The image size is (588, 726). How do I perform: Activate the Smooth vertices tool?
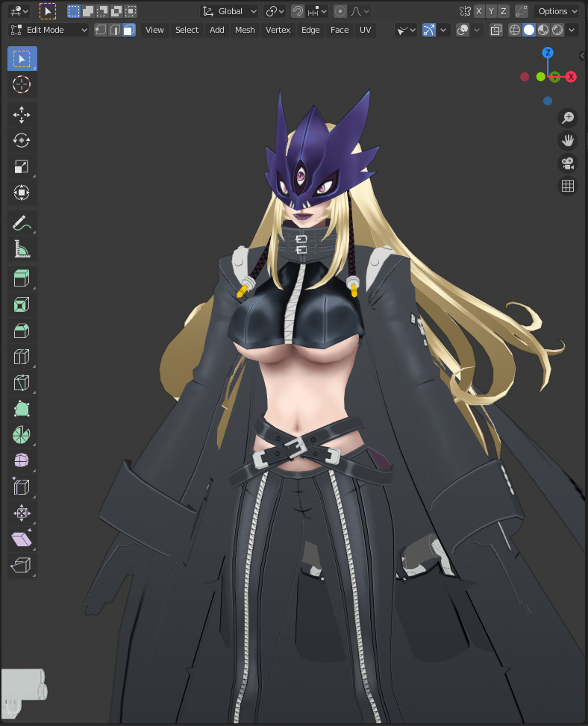[x=22, y=460]
